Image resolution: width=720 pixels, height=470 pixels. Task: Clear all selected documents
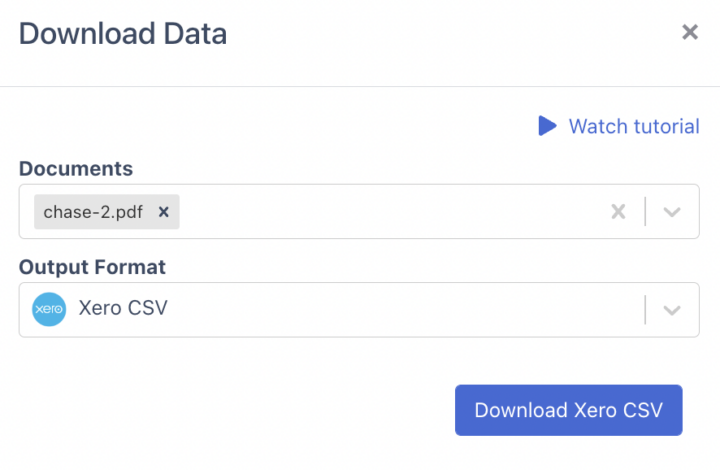(x=618, y=212)
